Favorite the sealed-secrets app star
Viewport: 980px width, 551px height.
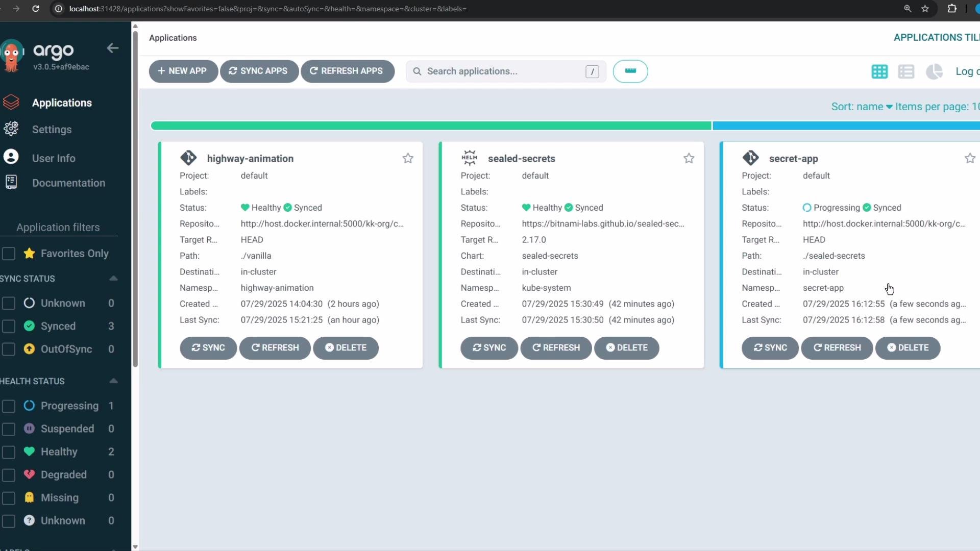[689, 158]
